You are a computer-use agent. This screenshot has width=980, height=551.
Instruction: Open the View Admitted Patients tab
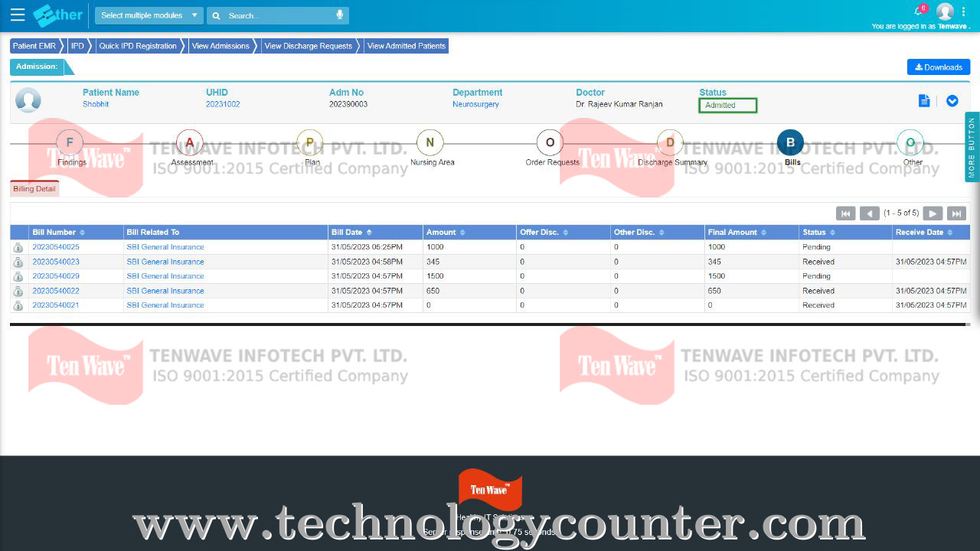pyautogui.click(x=406, y=46)
